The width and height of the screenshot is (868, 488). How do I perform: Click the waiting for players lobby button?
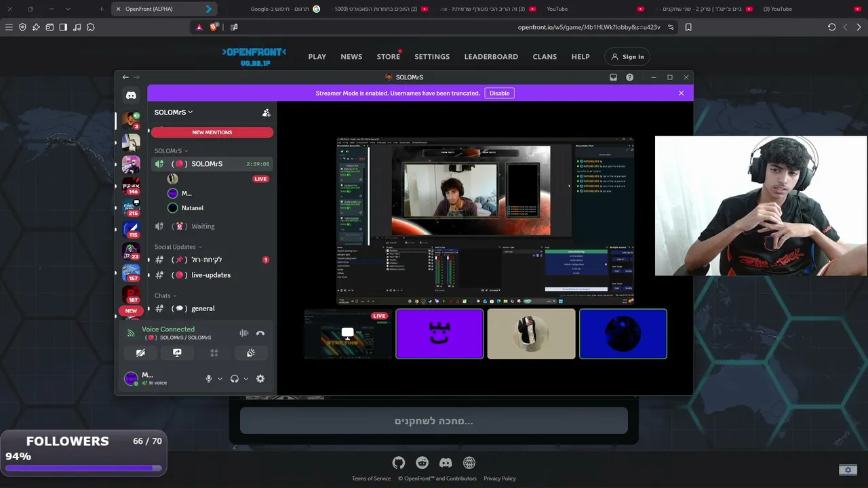coord(434,421)
